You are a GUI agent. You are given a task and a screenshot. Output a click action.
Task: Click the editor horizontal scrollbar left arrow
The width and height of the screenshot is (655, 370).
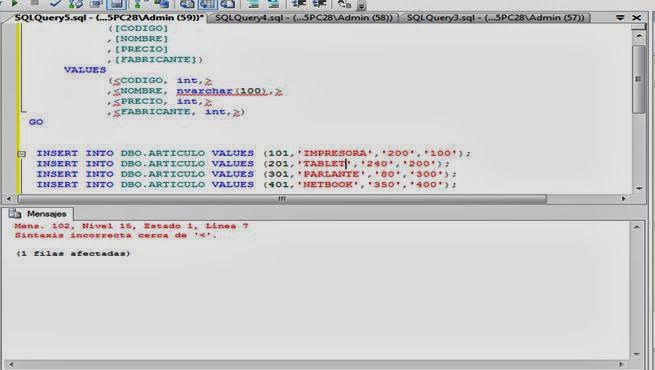[9, 199]
